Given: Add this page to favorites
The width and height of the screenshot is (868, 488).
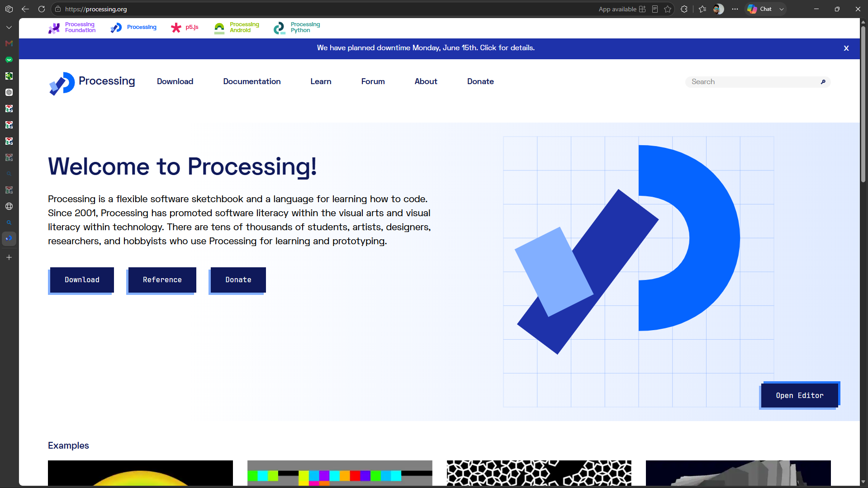Looking at the screenshot, I should coord(668,9).
